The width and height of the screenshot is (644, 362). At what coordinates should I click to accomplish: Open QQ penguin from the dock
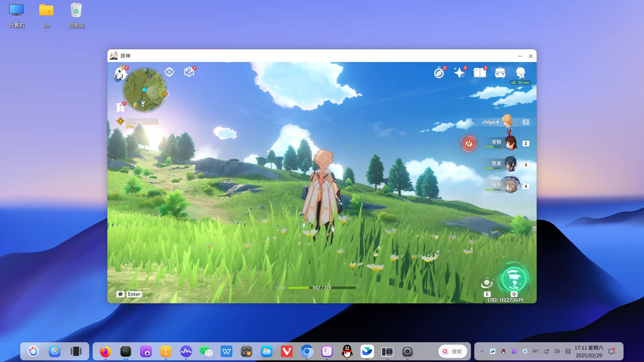coord(347,351)
